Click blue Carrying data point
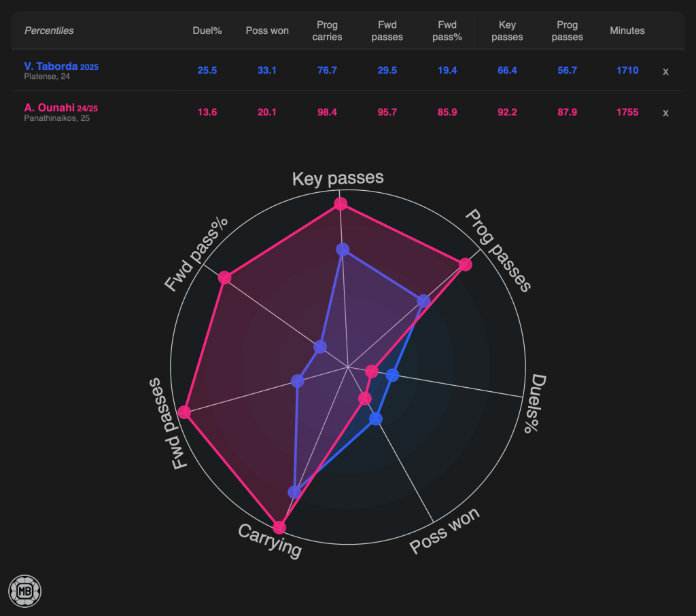Viewport: 696px width, 616px height. tap(294, 492)
